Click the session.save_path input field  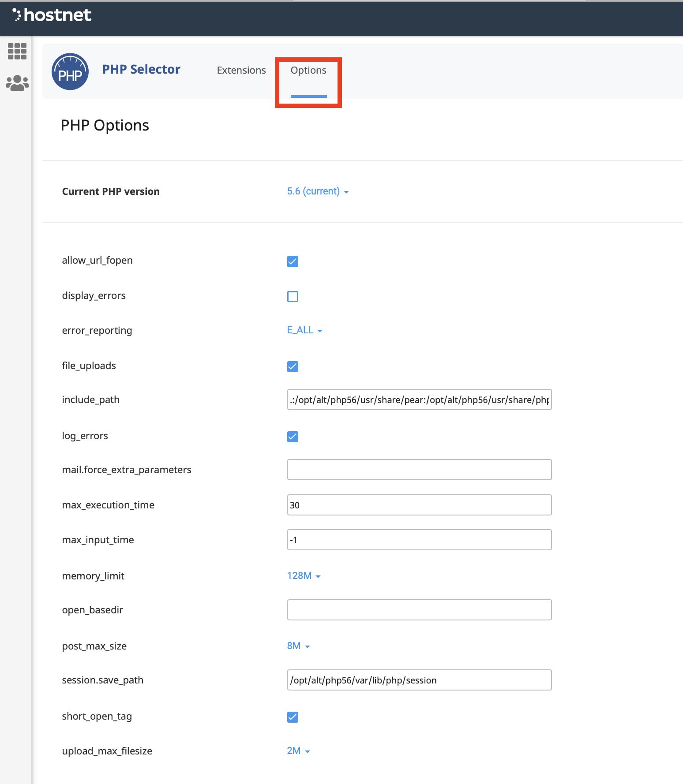[x=419, y=680]
